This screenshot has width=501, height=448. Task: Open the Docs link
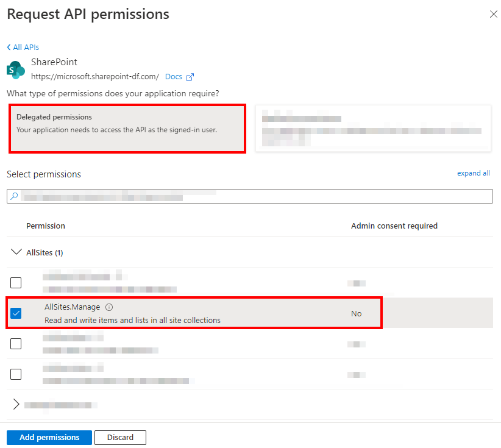click(174, 77)
